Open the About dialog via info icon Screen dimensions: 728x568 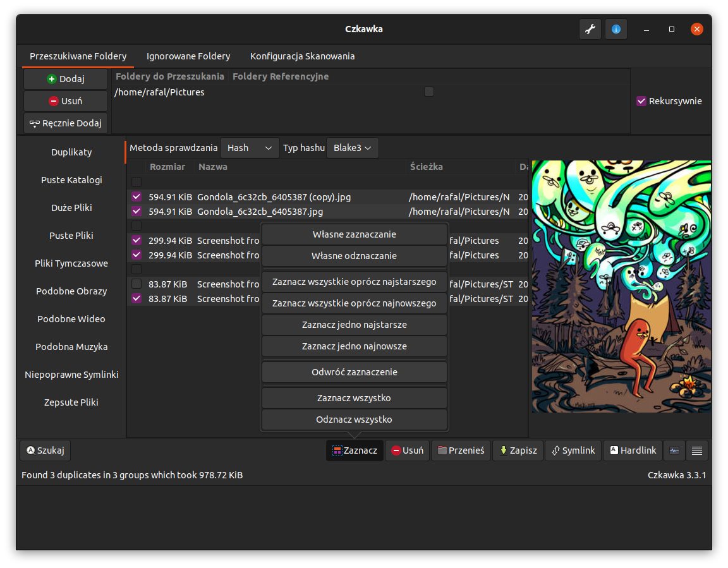[x=616, y=29]
